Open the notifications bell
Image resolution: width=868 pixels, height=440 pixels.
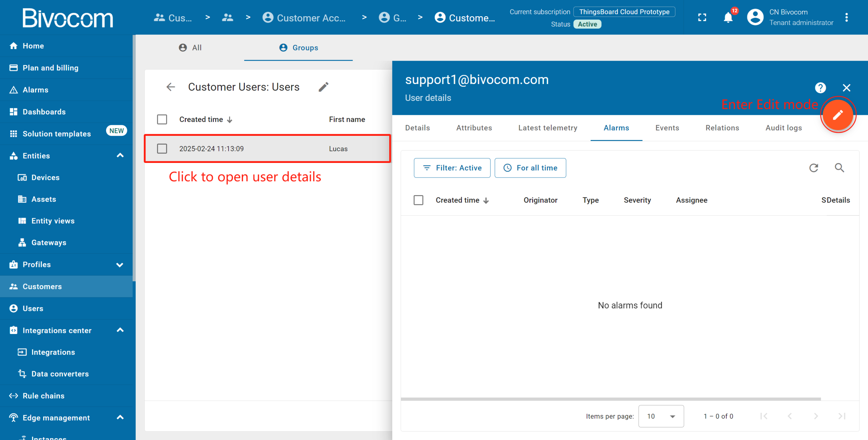point(728,18)
